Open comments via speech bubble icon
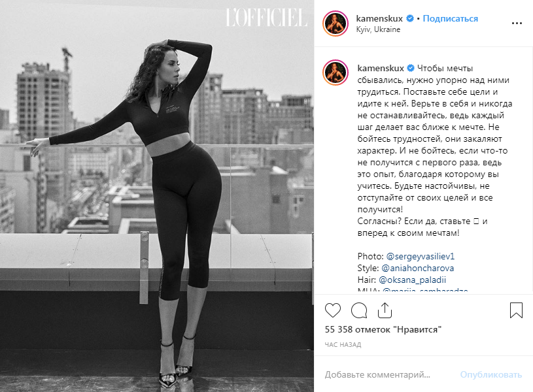This screenshot has width=533, height=392. (x=359, y=310)
